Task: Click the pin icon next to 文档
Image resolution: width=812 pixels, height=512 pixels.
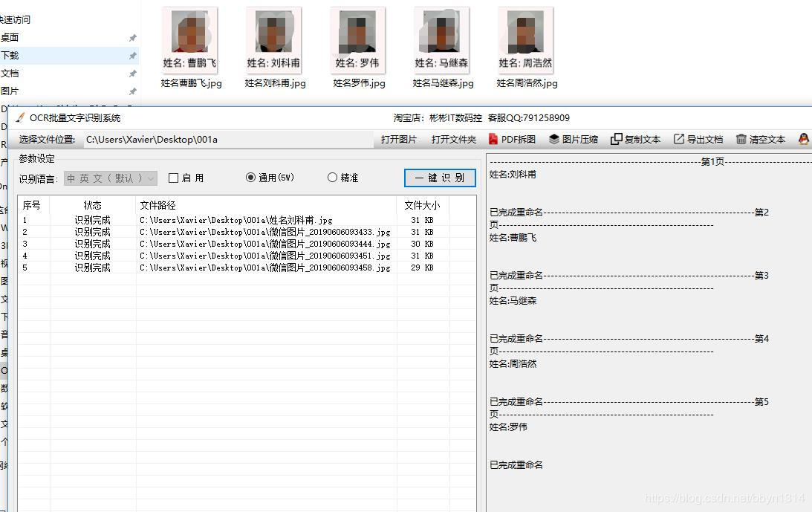Action: pos(132,74)
